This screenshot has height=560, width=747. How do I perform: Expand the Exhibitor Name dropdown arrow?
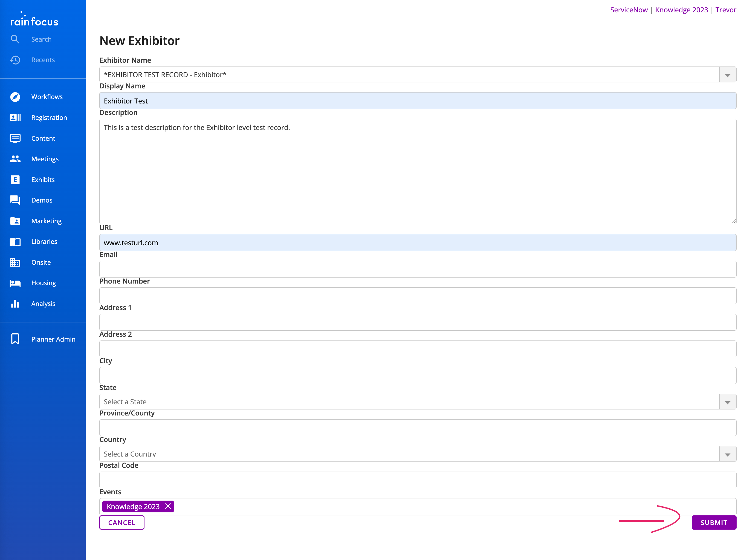click(x=727, y=75)
